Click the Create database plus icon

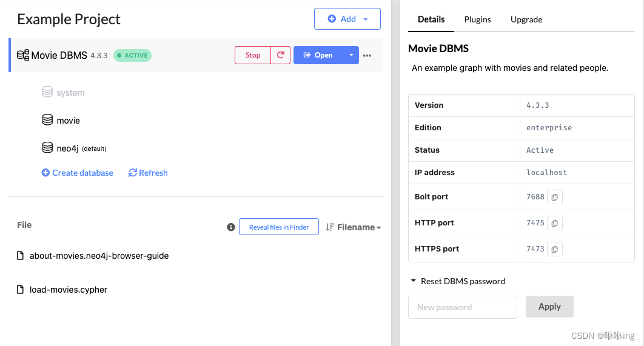click(x=45, y=173)
